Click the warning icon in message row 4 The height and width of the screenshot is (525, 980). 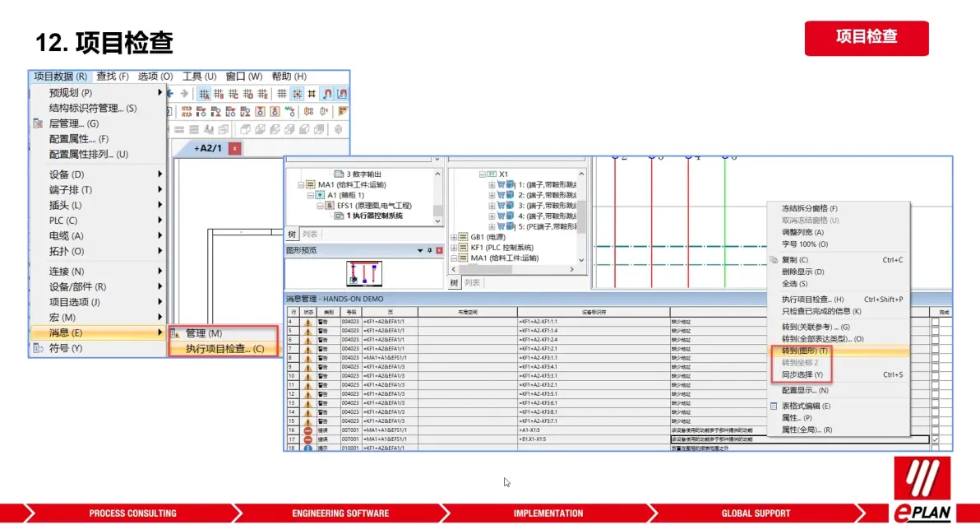308,323
